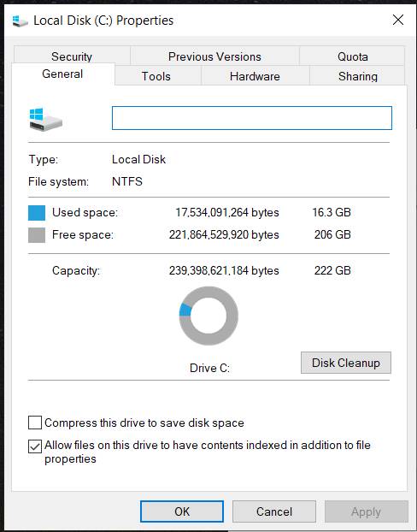Go to the Quota tab
Viewport: 417px width, 532px height.
[x=353, y=56]
